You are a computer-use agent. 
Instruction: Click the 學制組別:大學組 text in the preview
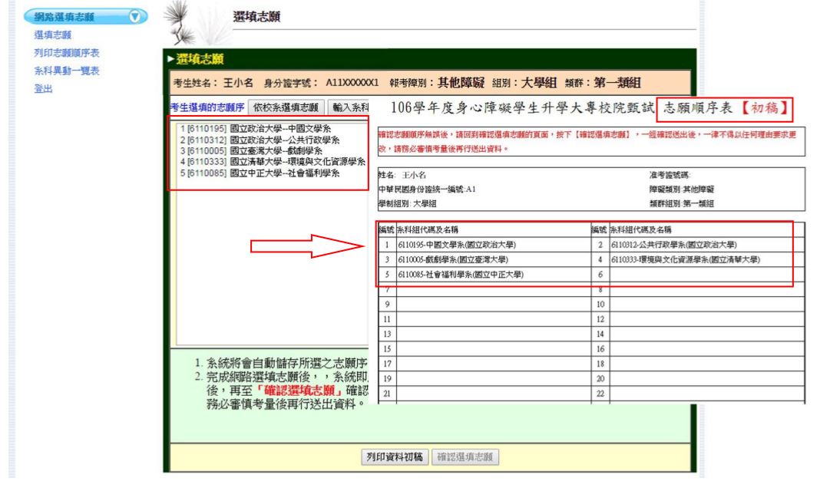point(408,203)
